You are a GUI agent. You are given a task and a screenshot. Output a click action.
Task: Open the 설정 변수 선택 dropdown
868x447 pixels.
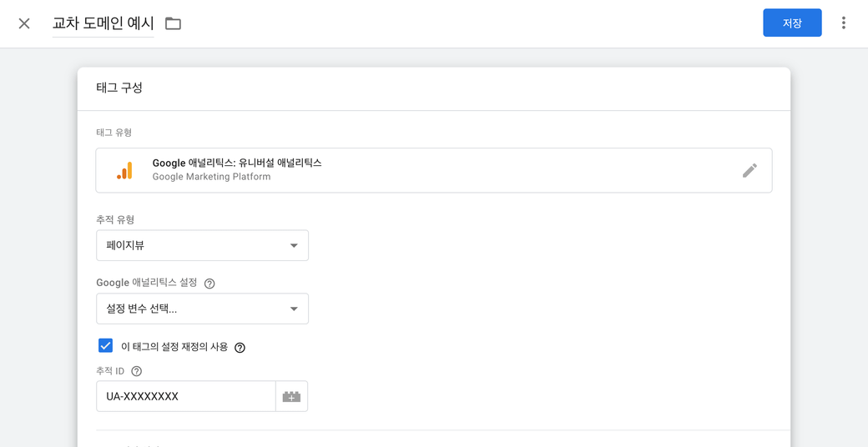tap(202, 309)
